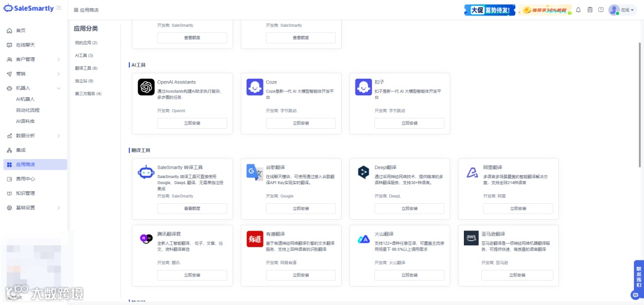Viewport: 644px width, 305px height.
Task: Click the Deep翻译 DeepL icon
Action: click(x=364, y=172)
